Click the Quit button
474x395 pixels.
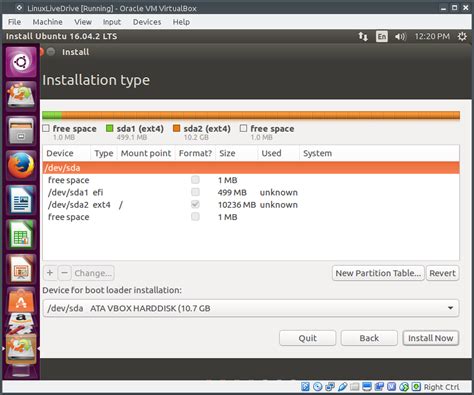click(x=307, y=338)
